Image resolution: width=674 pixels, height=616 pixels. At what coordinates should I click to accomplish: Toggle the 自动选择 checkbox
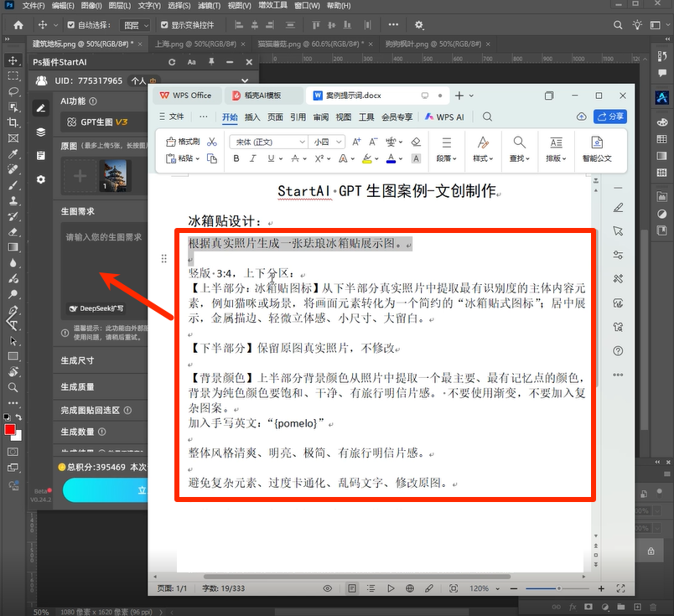[71, 25]
